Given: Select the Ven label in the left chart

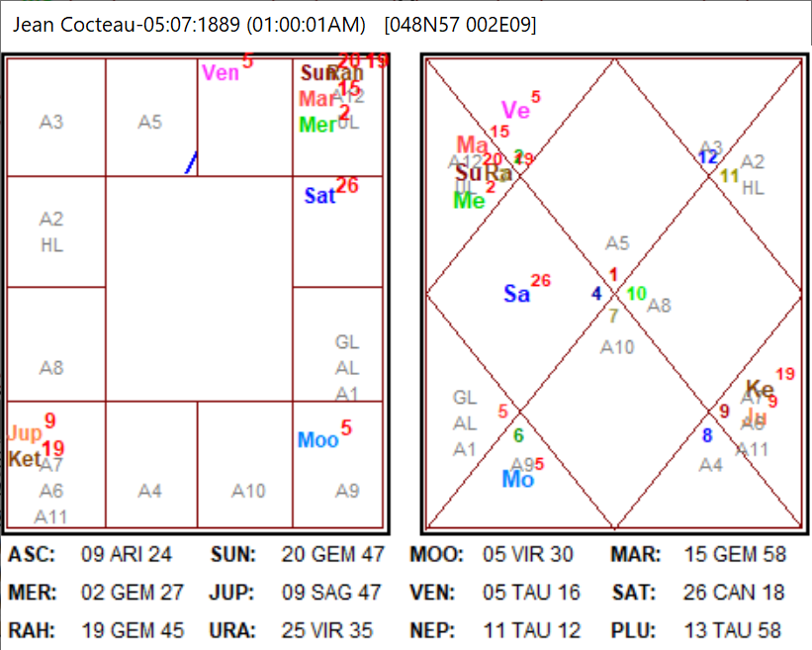Looking at the screenshot, I should [219, 72].
